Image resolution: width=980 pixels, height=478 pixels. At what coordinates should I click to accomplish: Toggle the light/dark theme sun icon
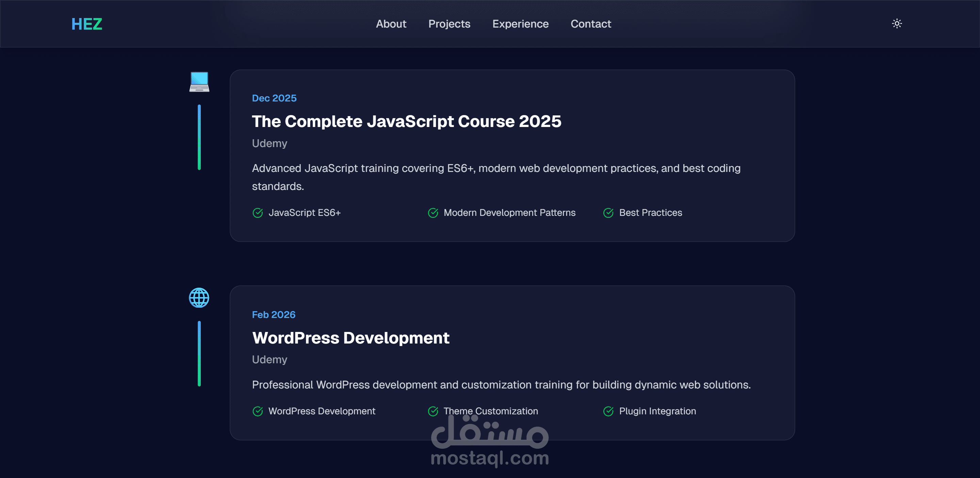pyautogui.click(x=897, y=23)
